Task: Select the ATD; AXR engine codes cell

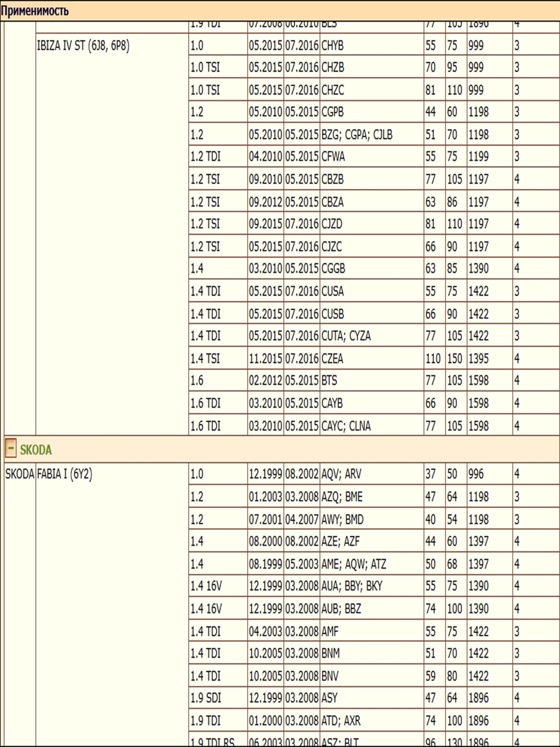Action: coord(341,721)
